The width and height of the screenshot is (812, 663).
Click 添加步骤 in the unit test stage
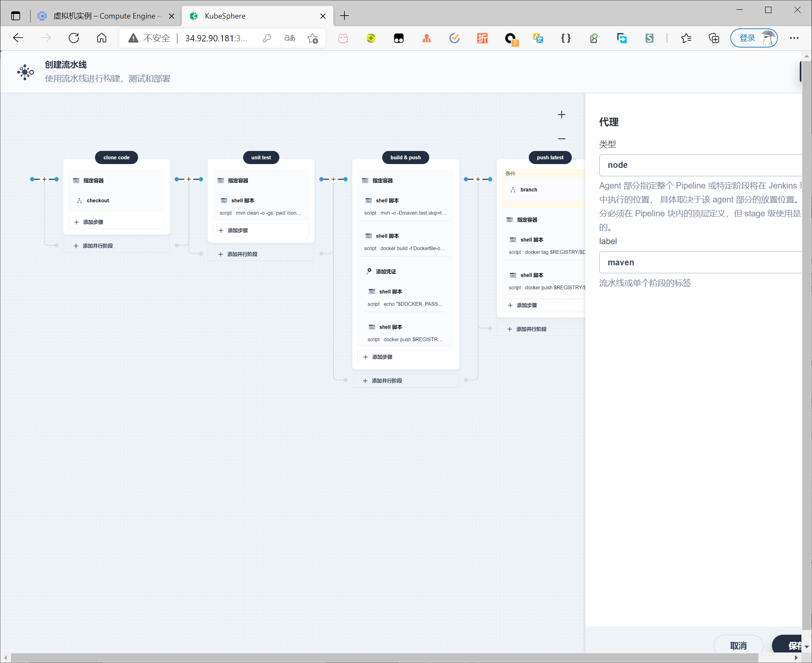237,231
